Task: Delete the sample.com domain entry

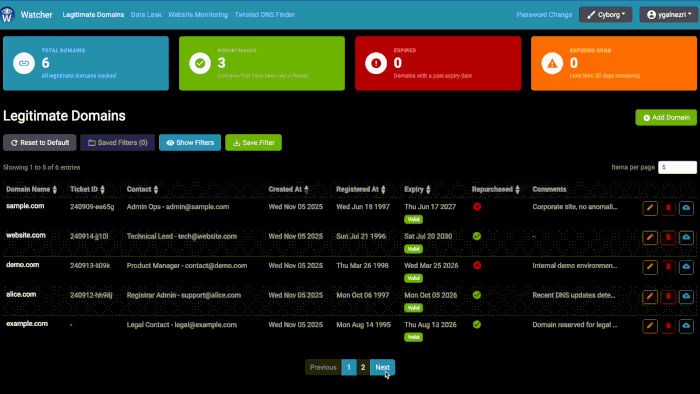Action: 668,208
